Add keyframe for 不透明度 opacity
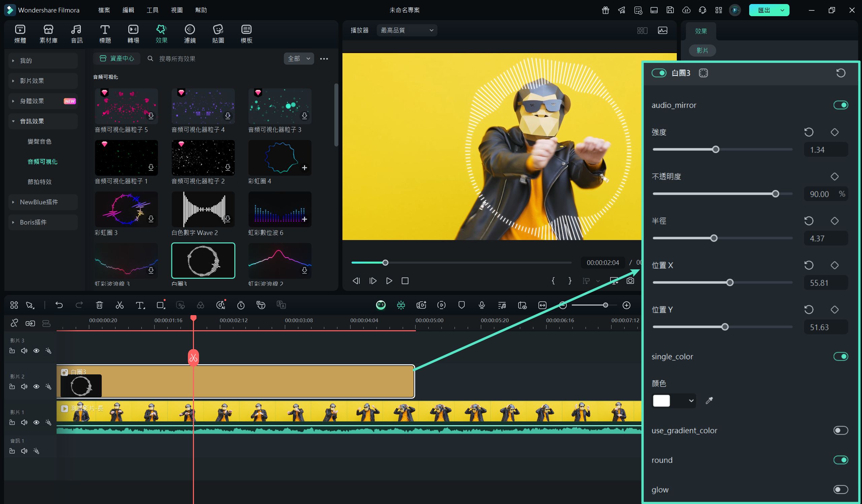Image resolution: width=862 pixels, height=504 pixels. click(835, 176)
